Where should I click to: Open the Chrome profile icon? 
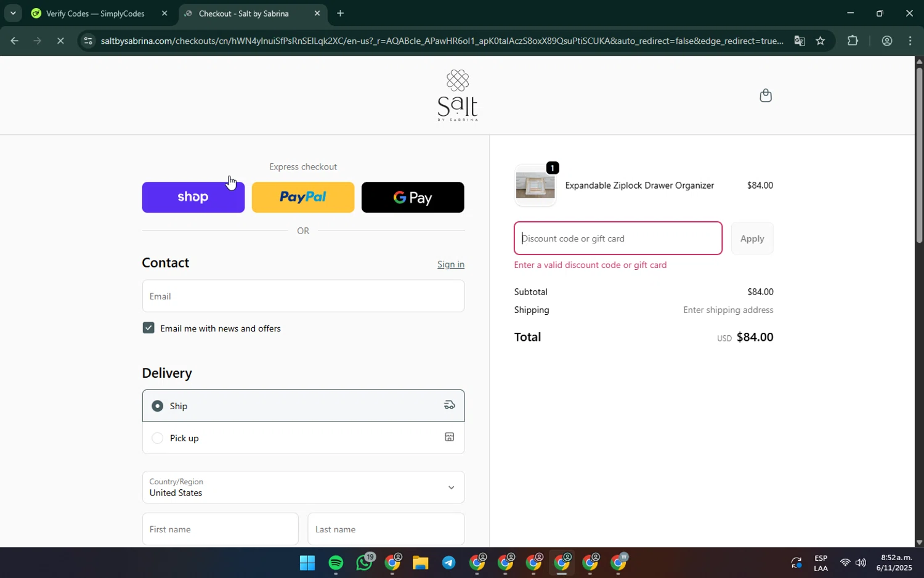click(x=887, y=41)
